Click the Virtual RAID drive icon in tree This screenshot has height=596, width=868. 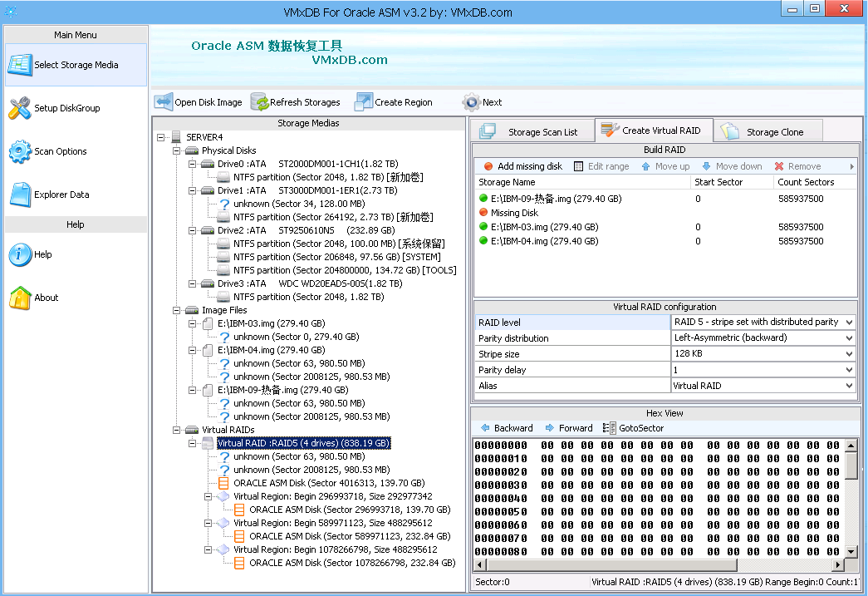pyautogui.click(x=208, y=443)
